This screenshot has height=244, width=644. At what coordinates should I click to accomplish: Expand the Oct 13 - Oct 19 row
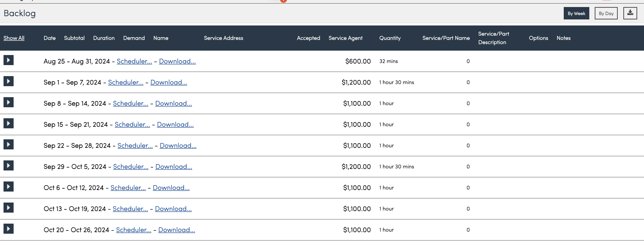8,208
